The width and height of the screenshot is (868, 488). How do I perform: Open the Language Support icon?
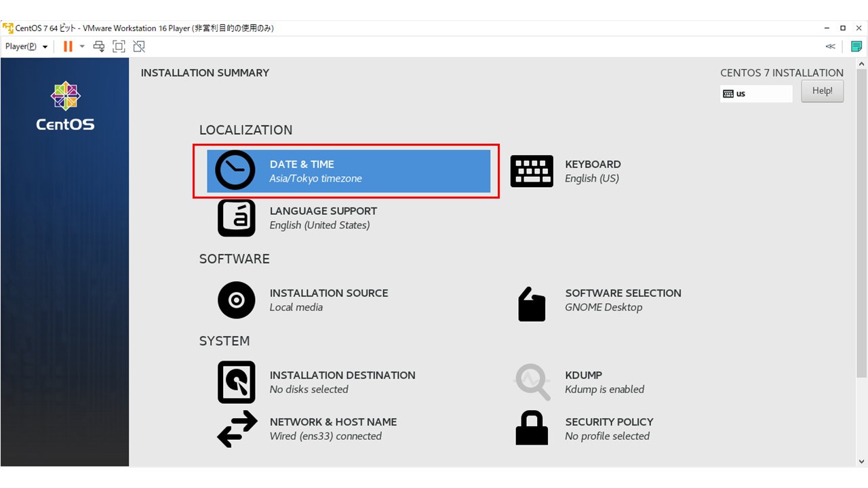click(x=236, y=218)
